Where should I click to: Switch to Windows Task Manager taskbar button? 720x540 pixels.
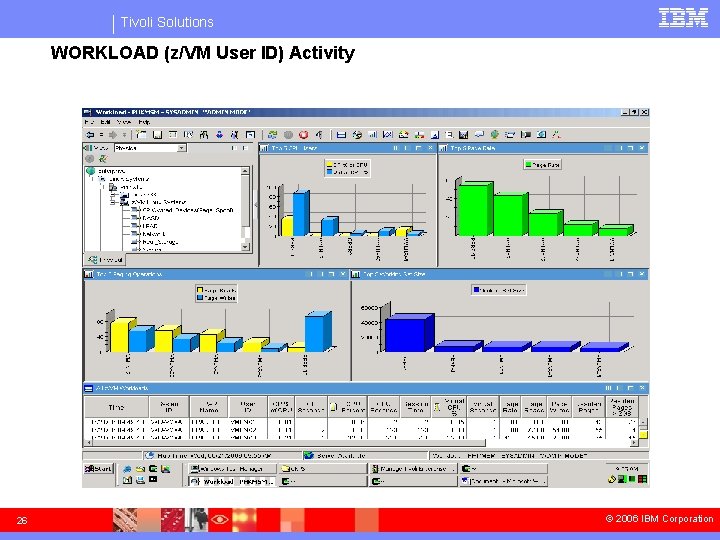pos(233,469)
